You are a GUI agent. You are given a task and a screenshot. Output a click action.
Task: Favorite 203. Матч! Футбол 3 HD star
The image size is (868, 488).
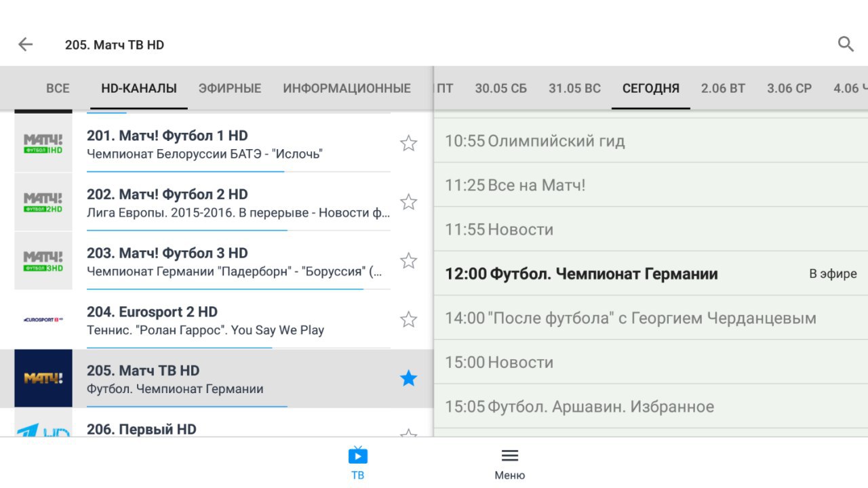pos(408,261)
